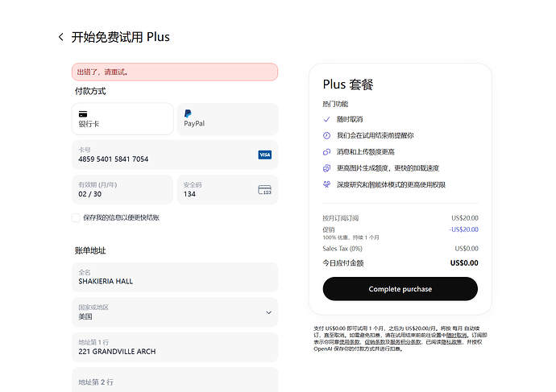Select the PayPal payment option
Image resolution: width=556 pixels, height=392 pixels.
227,119
